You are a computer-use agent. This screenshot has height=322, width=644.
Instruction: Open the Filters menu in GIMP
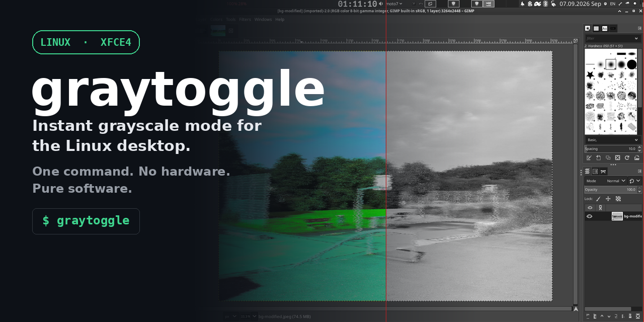pos(245,20)
